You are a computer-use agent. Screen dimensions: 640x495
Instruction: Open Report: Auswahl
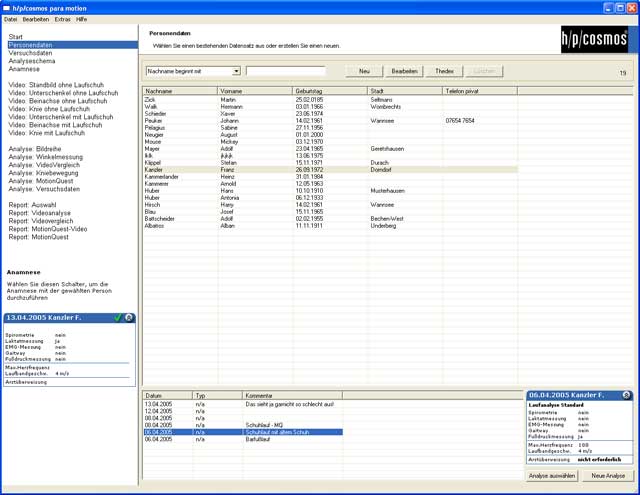(x=32, y=205)
